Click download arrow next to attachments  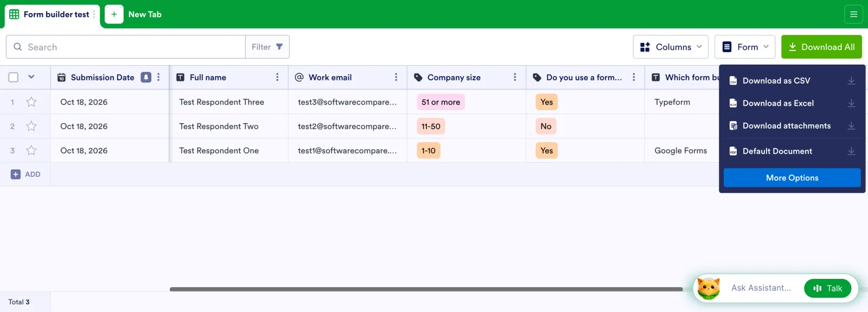(x=852, y=125)
